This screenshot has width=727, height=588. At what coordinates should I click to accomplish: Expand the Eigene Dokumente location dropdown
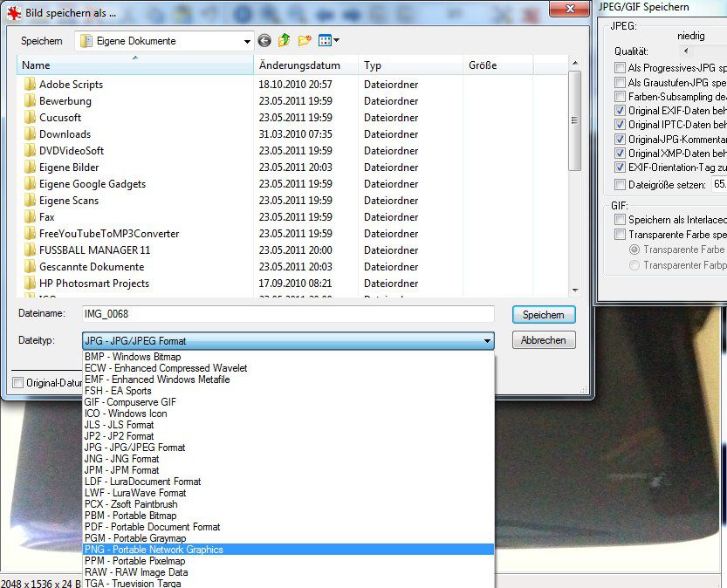[x=248, y=41]
